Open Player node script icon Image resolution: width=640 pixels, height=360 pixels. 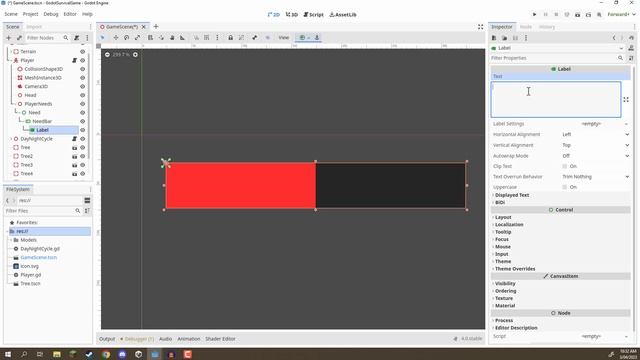75,60
